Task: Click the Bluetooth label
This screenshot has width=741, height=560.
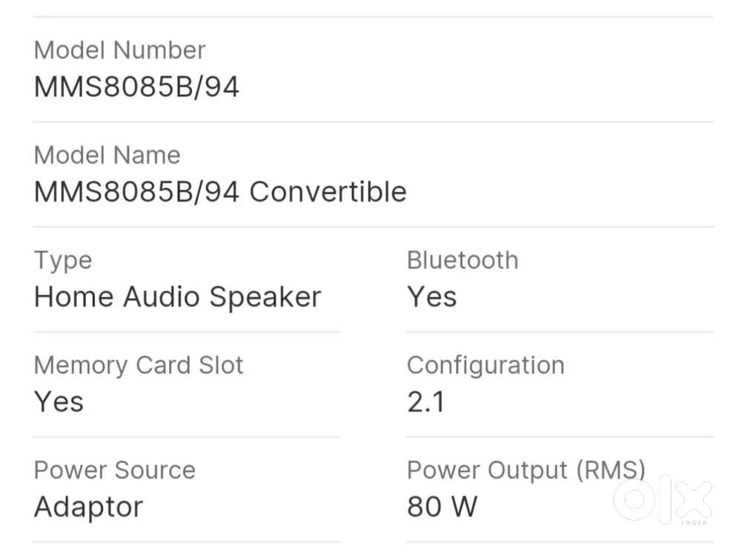Action: tap(462, 261)
